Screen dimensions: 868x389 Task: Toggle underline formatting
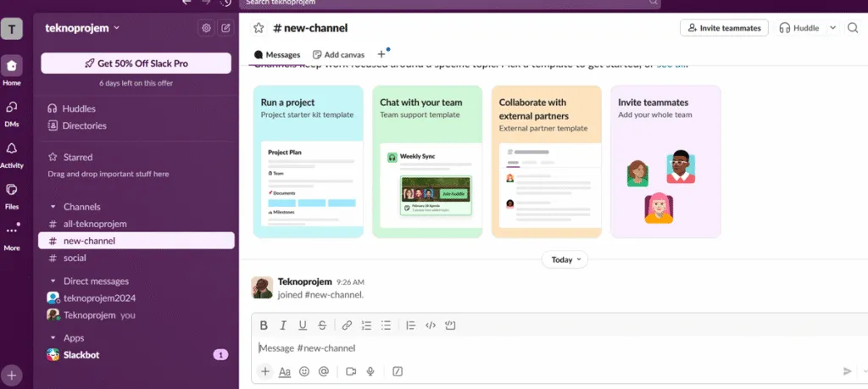pos(303,325)
